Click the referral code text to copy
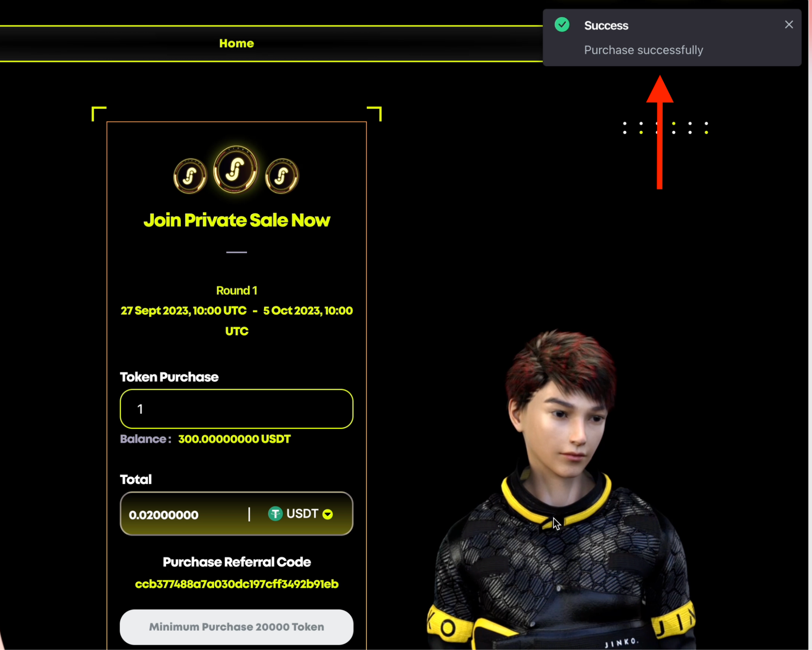Image resolution: width=812 pixels, height=650 pixels. pos(237,584)
